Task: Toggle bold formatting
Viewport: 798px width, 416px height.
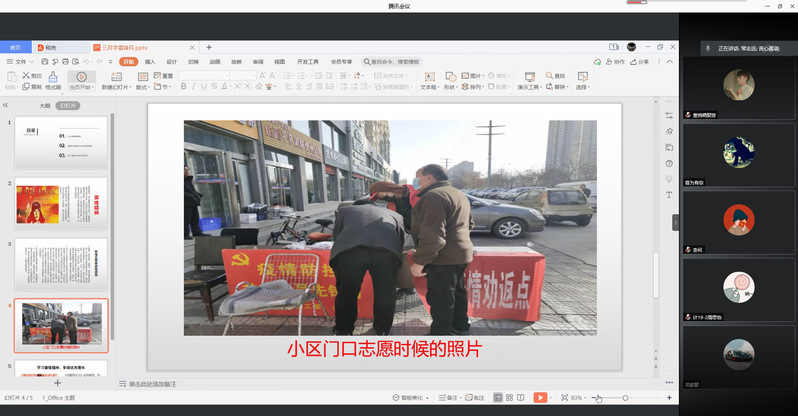Action: pyautogui.click(x=183, y=87)
